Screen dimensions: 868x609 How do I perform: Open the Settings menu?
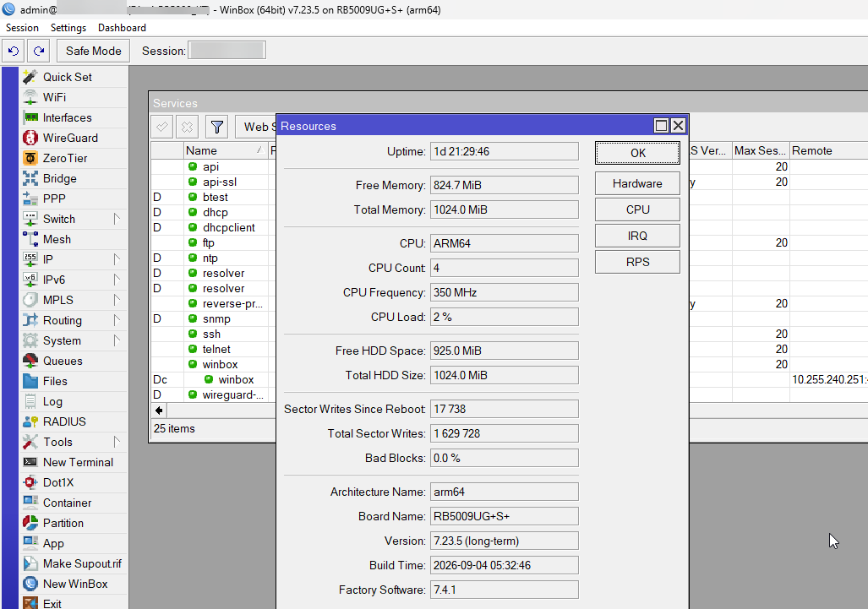[x=68, y=28]
